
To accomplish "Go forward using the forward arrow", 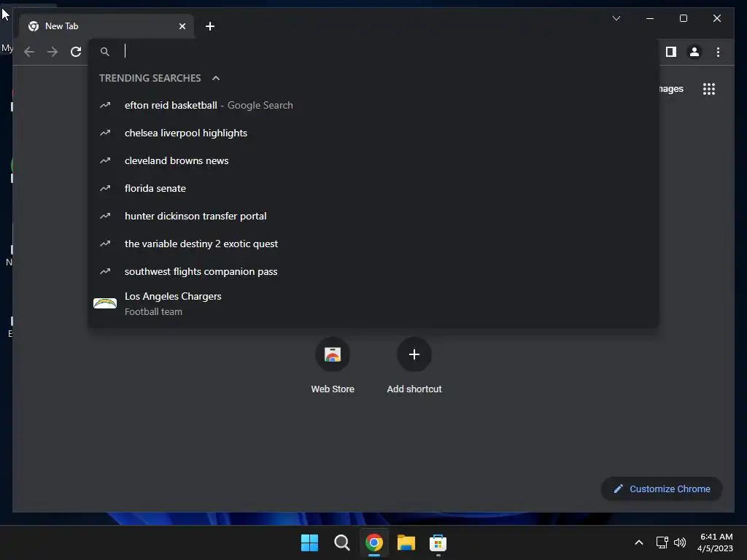I will point(53,52).
